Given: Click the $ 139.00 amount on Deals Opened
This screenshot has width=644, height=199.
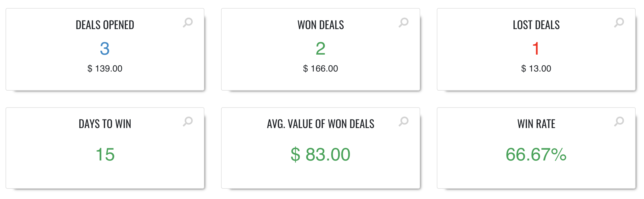Looking at the screenshot, I should 105,68.
